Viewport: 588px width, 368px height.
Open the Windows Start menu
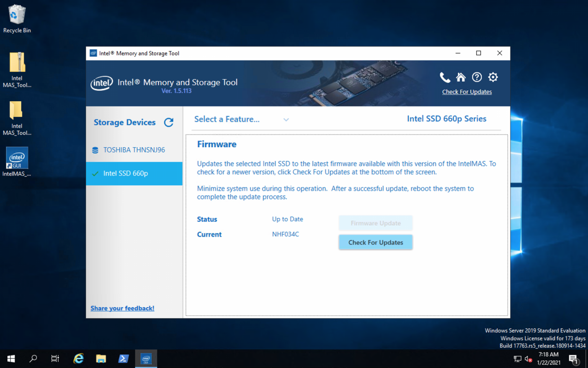(11, 359)
